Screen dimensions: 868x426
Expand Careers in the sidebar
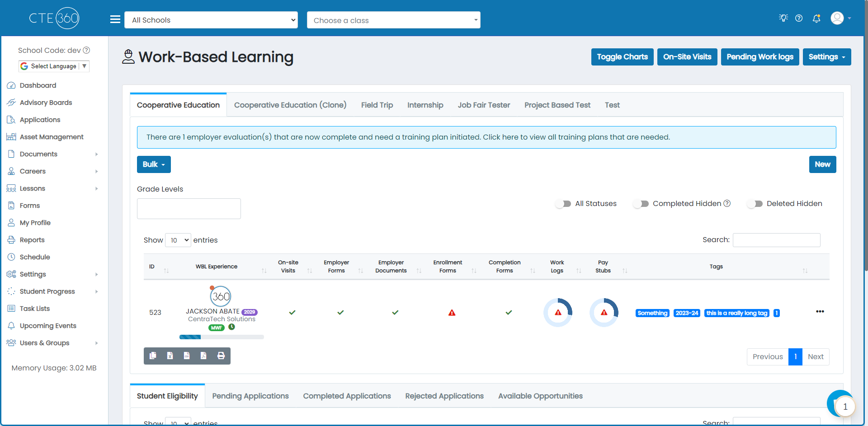coord(53,171)
